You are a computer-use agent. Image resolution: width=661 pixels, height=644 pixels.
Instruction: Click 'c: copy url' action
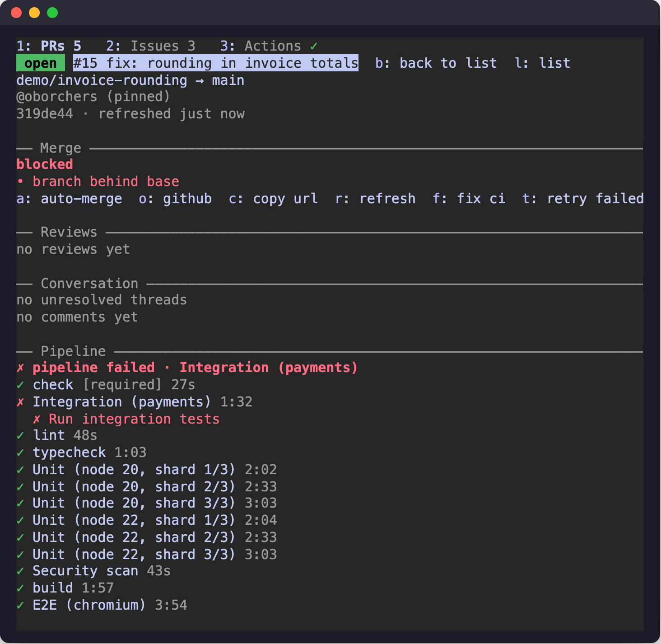coord(273,199)
